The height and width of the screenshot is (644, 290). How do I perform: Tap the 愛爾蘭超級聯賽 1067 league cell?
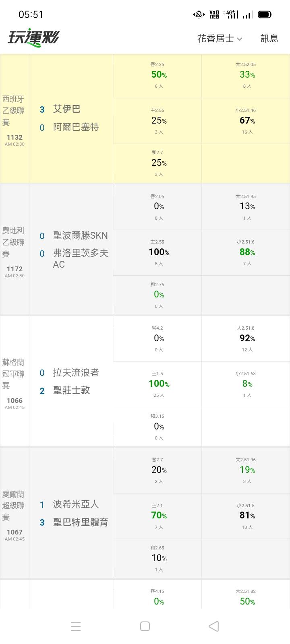(x=14, y=513)
